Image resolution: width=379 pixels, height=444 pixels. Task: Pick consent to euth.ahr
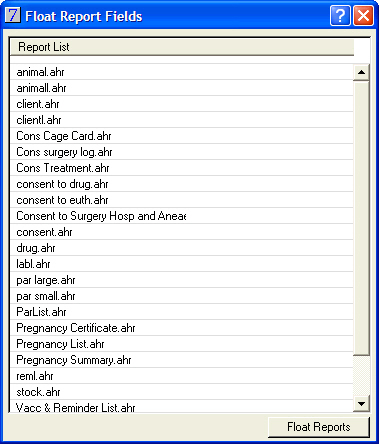182,200
